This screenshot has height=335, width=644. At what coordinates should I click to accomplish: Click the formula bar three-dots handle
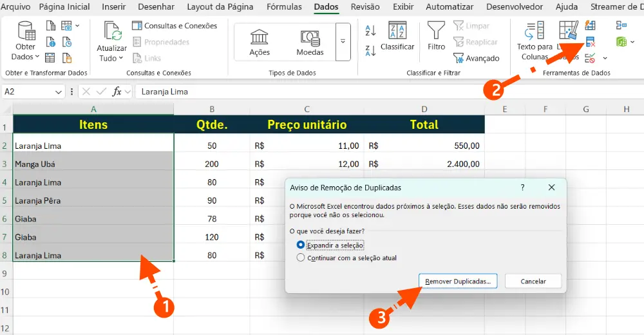click(72, 91)
